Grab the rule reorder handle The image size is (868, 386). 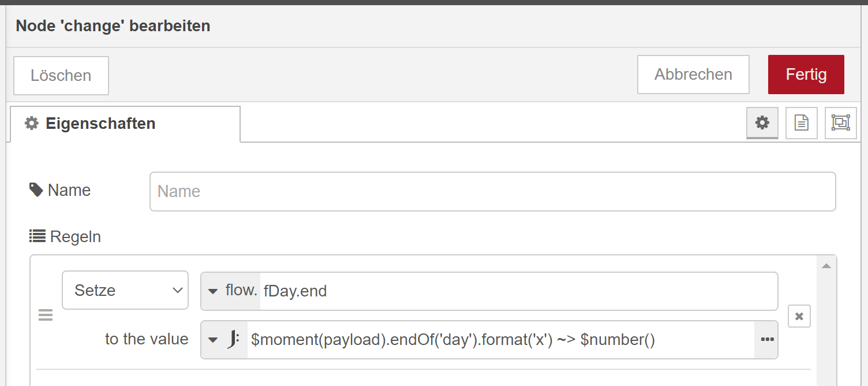tap(46, 316)
